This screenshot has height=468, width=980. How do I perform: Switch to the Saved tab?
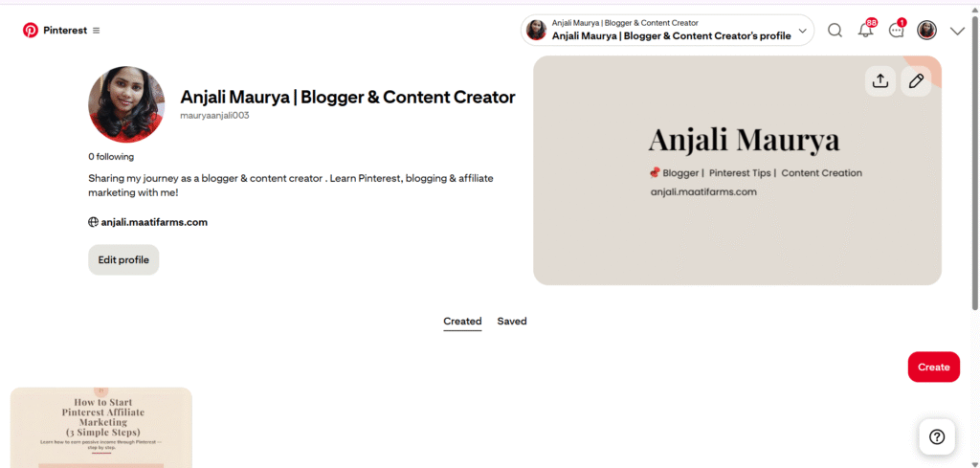[x=512, y=322]
